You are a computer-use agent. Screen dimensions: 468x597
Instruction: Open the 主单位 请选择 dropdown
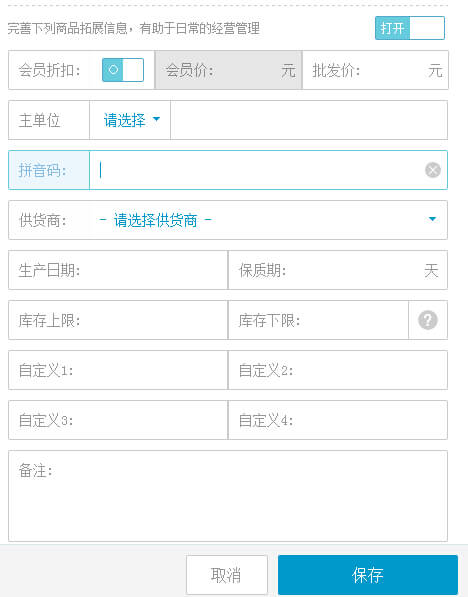point(130,120)
